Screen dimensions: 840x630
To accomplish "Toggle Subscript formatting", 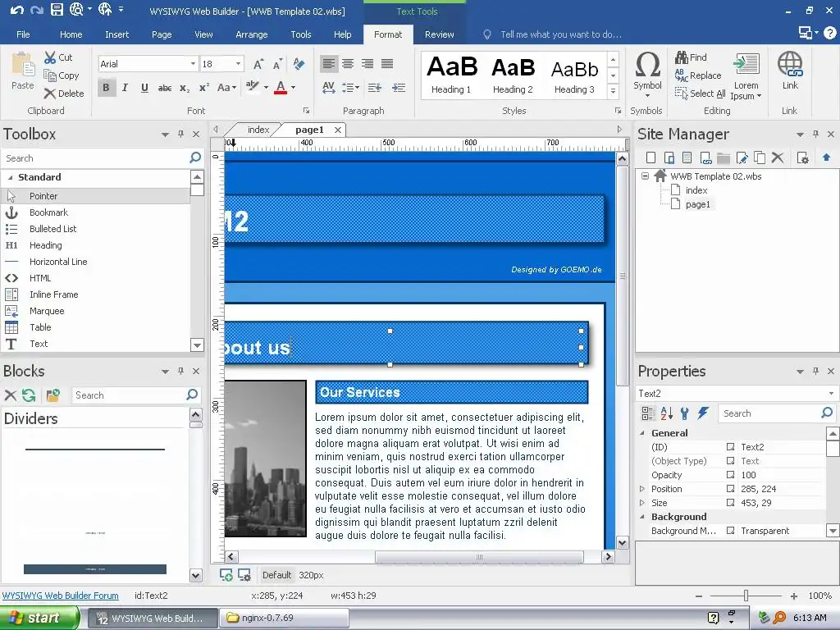I will pos(185,87).
